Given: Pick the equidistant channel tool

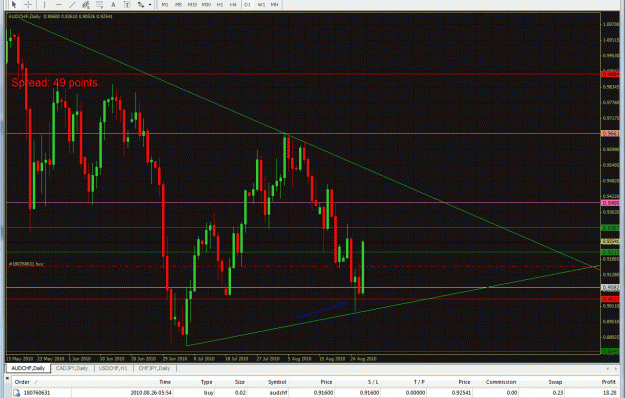Looking at the screenshot, I should tap(86, 4).
